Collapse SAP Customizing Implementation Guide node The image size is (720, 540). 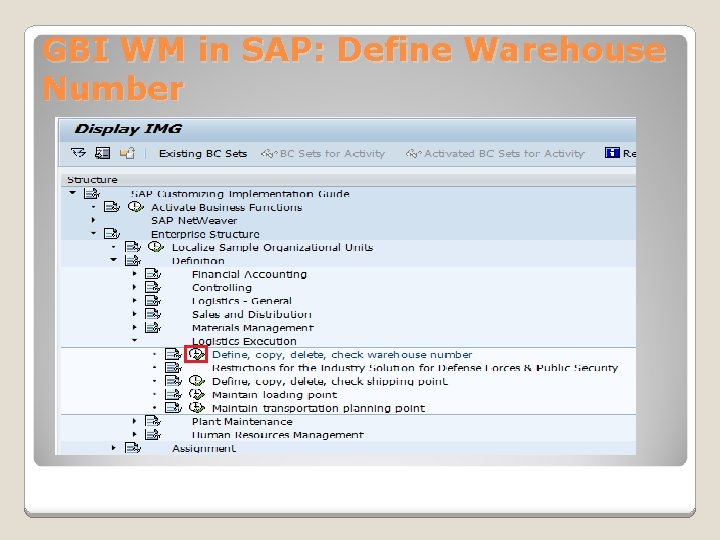click(73, 193)
